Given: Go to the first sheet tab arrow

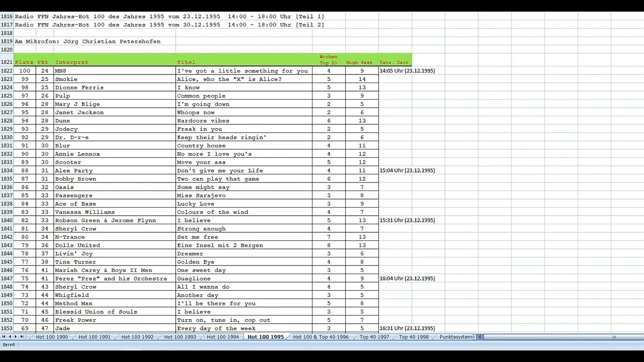Looking at the screenshot, I should coord(4,337).
